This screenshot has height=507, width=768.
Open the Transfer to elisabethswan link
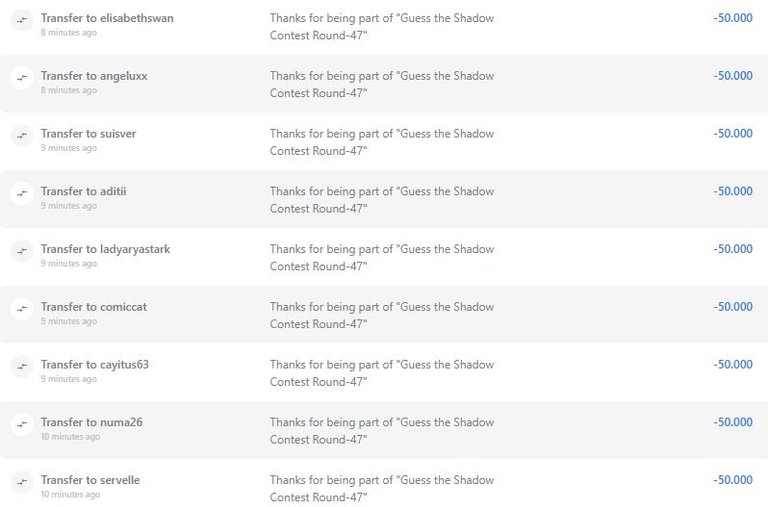coord(107,18)
